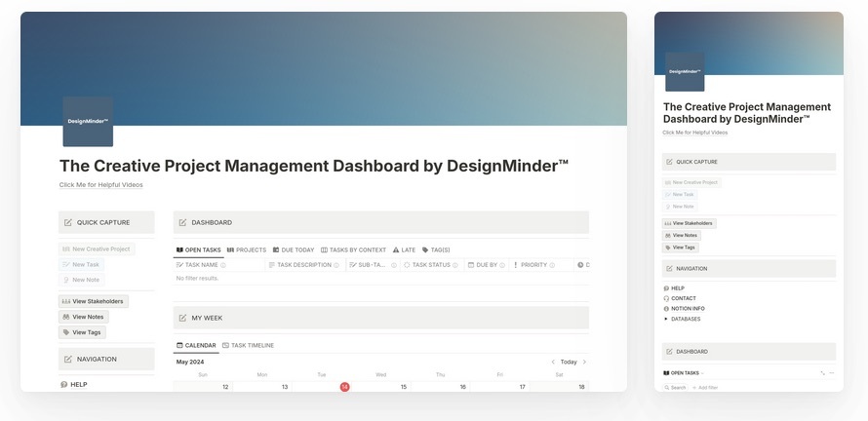Switch to the TASK TIMELINE view tab

[248, 345]
